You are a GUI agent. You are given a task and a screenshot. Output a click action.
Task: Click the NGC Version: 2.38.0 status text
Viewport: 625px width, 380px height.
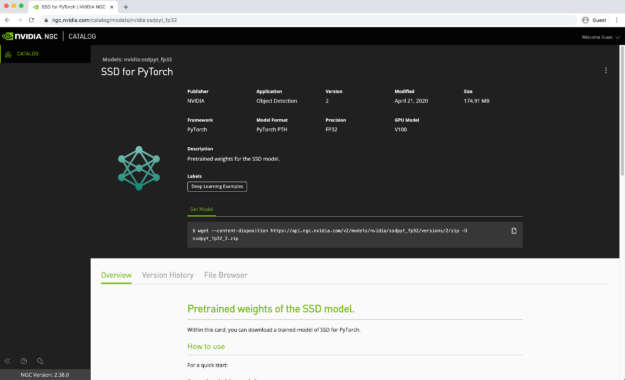[x=45, y=375]
